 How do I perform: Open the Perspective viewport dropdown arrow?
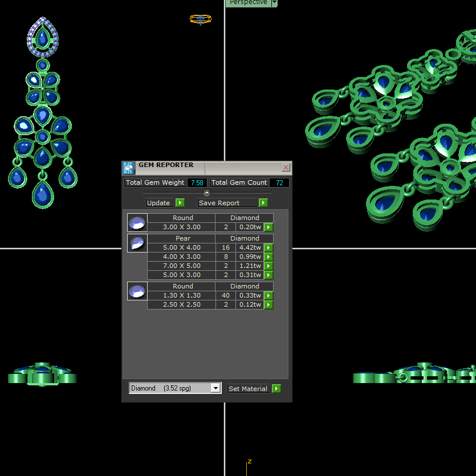274,3
